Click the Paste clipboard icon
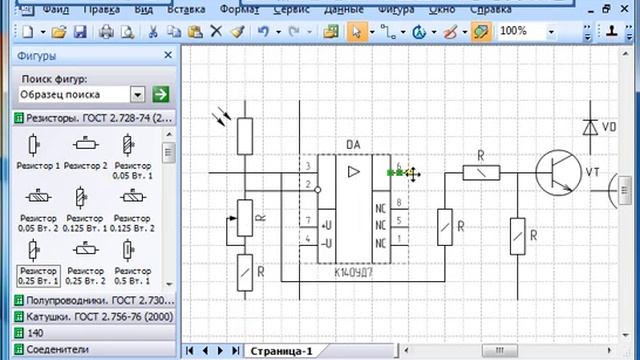This screenshot has height=360, width=640. (x=195, y=31)
